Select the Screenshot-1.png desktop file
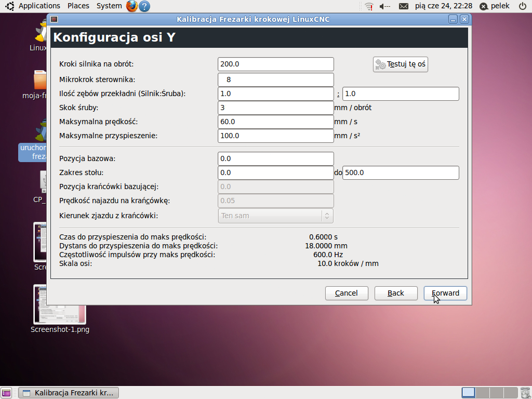 pyautogui.click(x=60, y=309)
